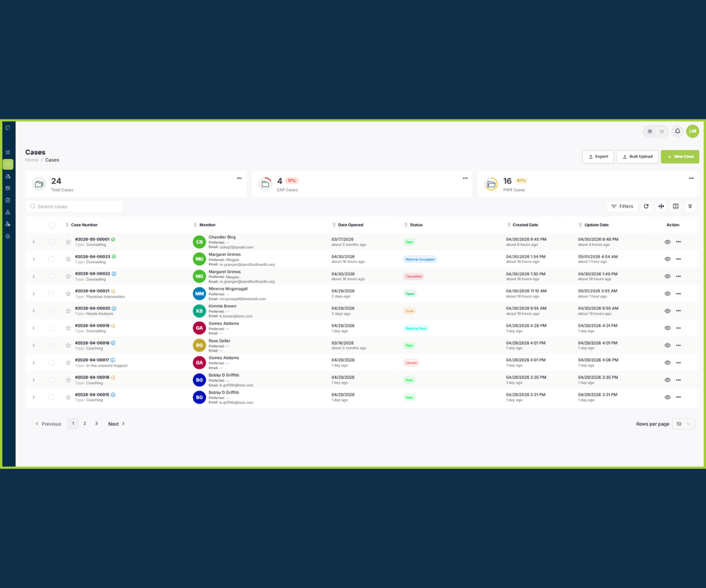This screenshot has height=588, width=706.
Task: Click the New Case button
Action: pos(680,156)
